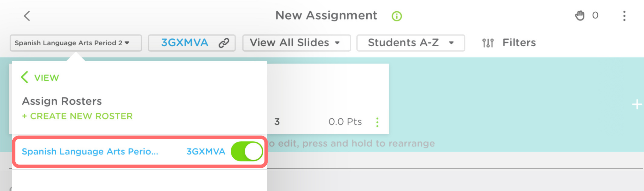Expand the Spanish Language Arts Period 2 dropdown
Screen dimensions: 644x191
[75, 43]
